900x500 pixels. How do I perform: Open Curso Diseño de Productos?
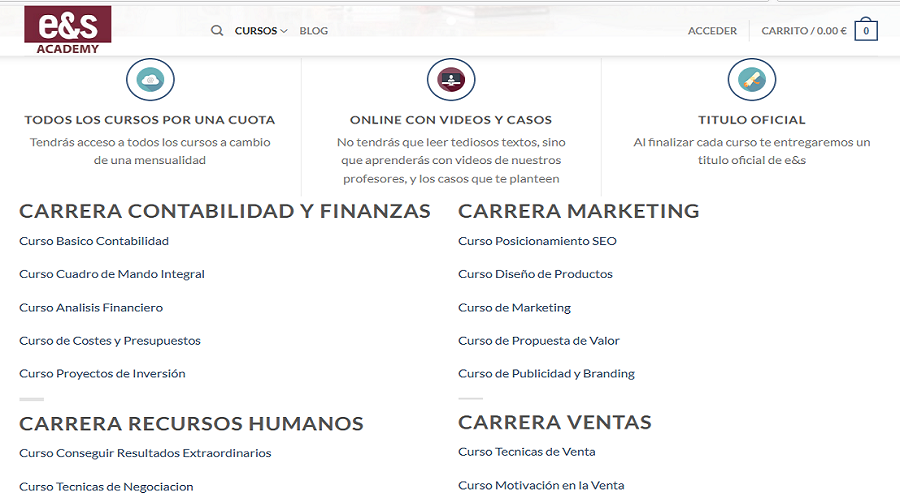click(x=536, y=274)
